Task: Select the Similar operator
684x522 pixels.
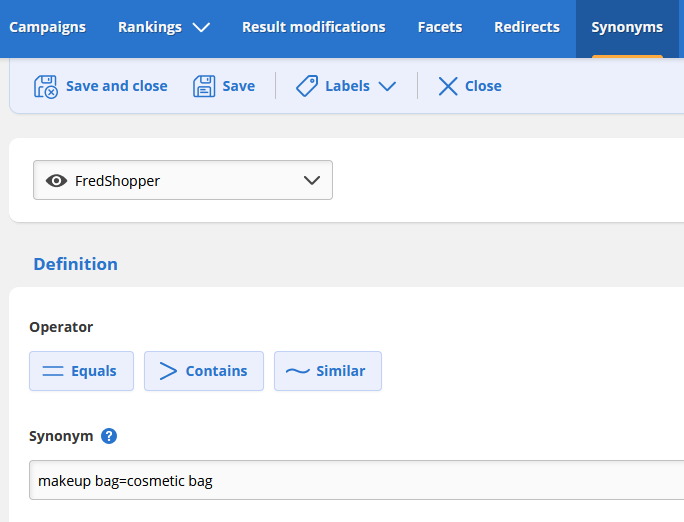Action: 327,371
